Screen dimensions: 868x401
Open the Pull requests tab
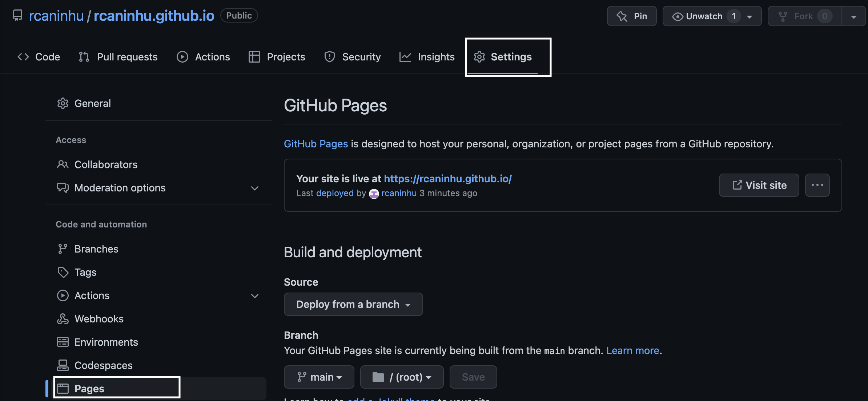tap(118, 57)
